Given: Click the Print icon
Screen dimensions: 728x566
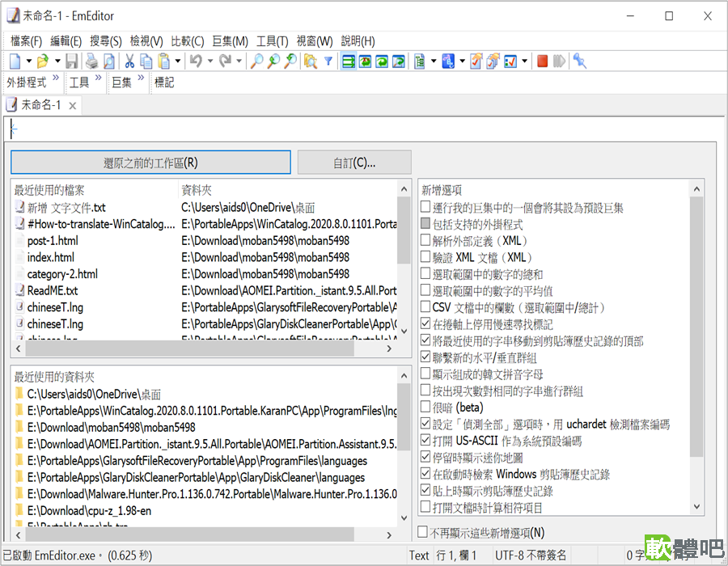Looking at the screenshot, I should [92, 61].
